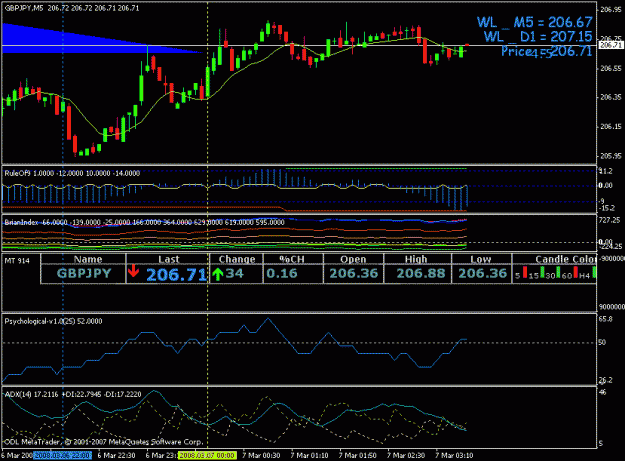625x461 pixels.
Task: Click the Change value 34
Action: [x=234, y=273]
